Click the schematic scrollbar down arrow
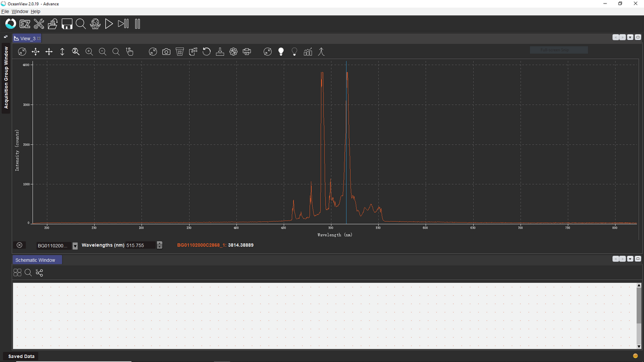This screenshot has width=644, height=362. pyautogui.click(x=639, y=346)
